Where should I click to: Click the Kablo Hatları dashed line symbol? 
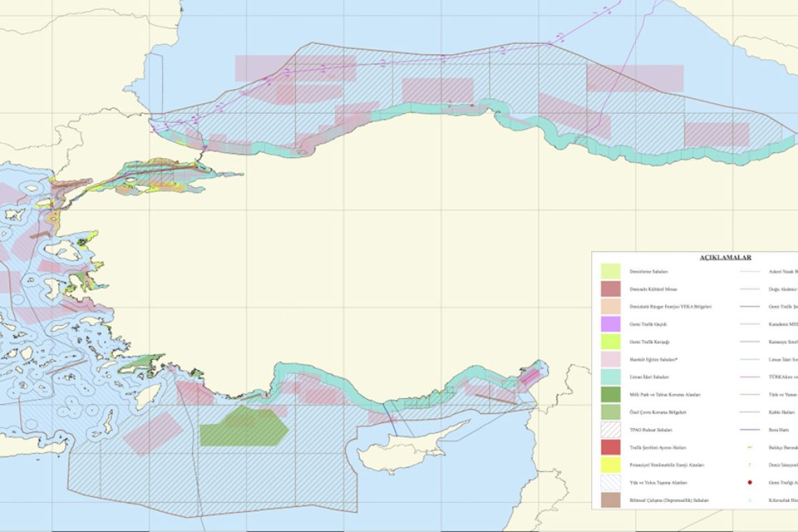tap(749, 412)
